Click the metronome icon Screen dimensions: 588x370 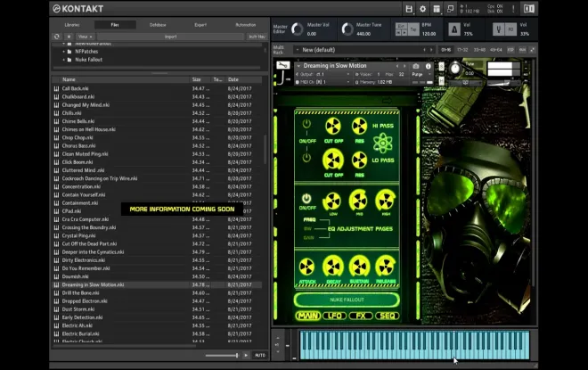click(x=454, y=29)
